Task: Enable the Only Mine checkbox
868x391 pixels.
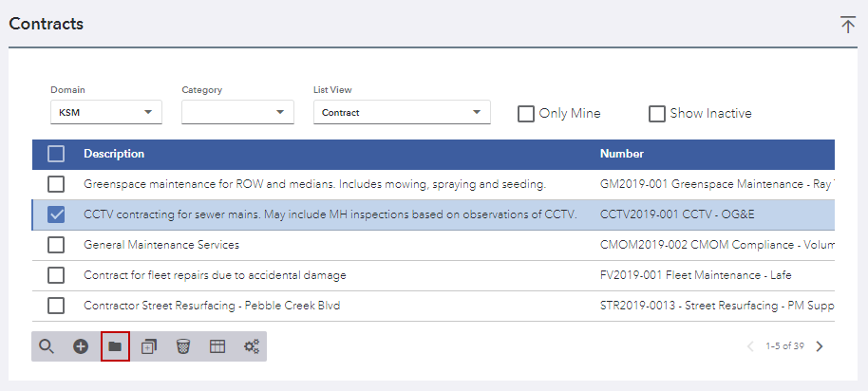Action: [x=526, y=114]
